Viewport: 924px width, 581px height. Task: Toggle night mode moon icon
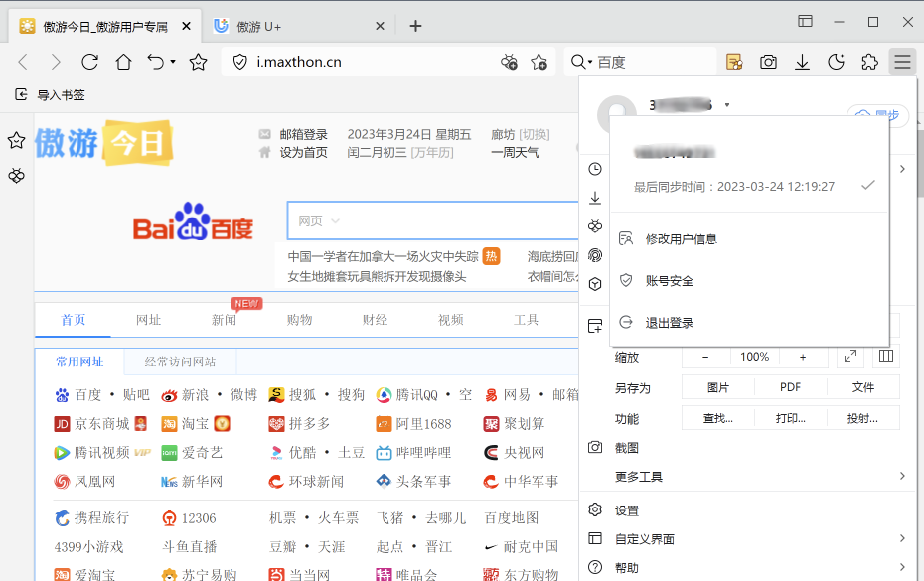tap(836, 62)
